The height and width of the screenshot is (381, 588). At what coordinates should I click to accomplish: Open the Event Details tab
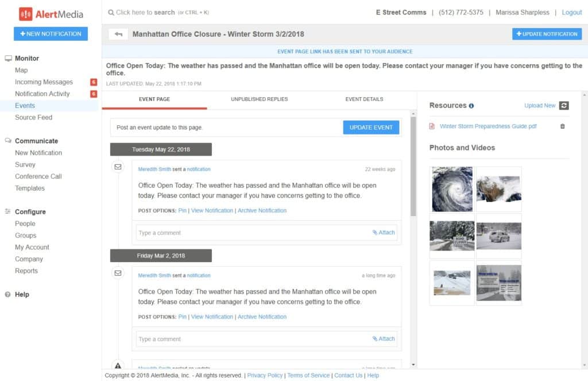pyautogui.click(x=364, y=99)
